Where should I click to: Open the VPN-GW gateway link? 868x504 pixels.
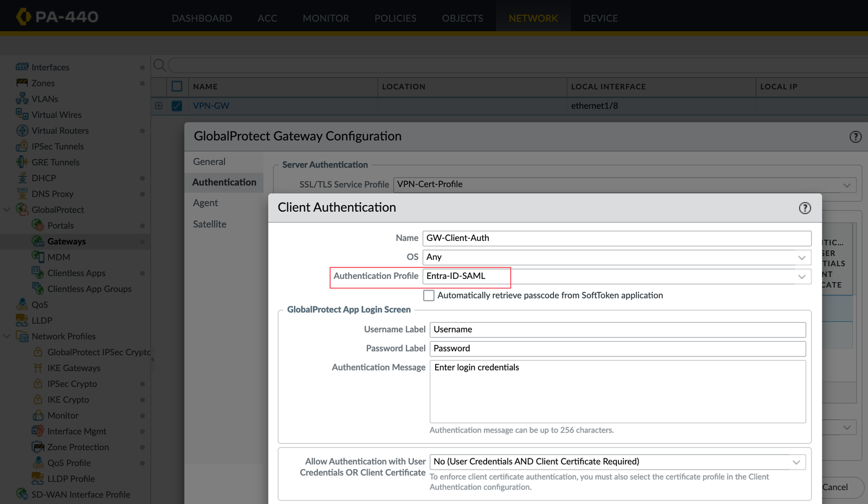click(x=212, y=106)
